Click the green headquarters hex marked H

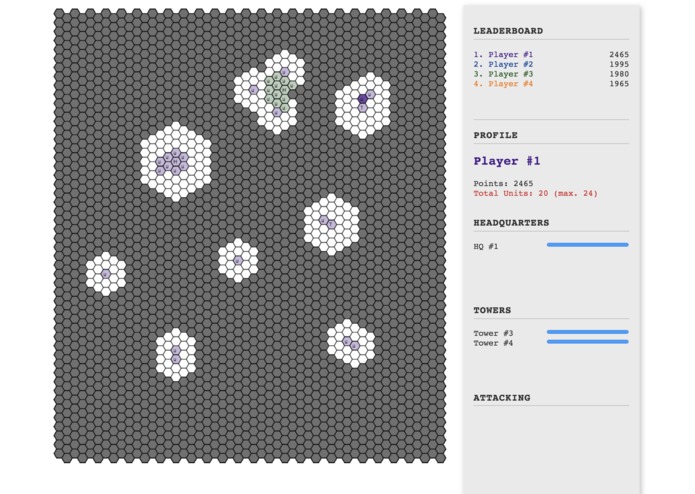tap(285, 90)
